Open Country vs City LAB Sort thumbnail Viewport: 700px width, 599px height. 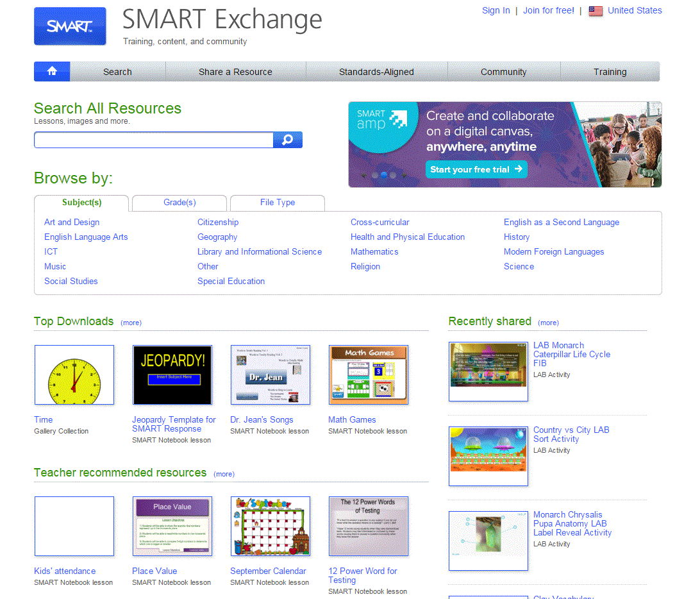[x=488, y=457]
